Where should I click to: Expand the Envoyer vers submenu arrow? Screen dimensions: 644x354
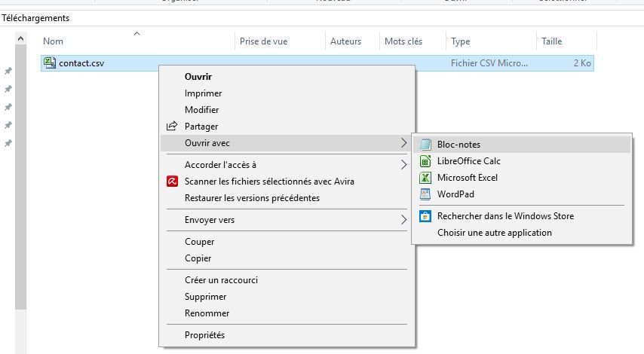click(403, 220)
